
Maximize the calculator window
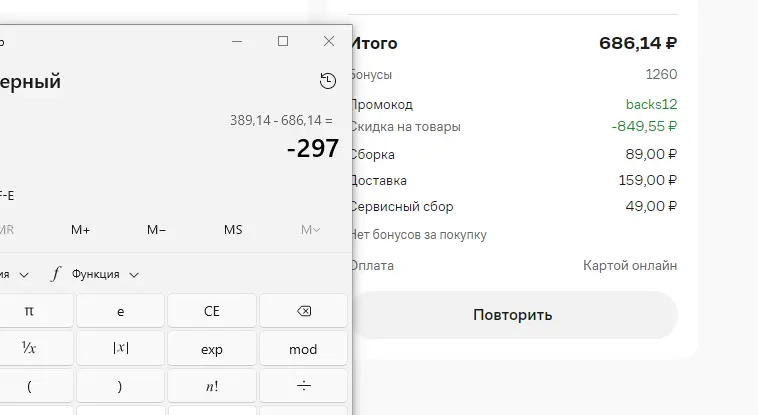point(283,42)
